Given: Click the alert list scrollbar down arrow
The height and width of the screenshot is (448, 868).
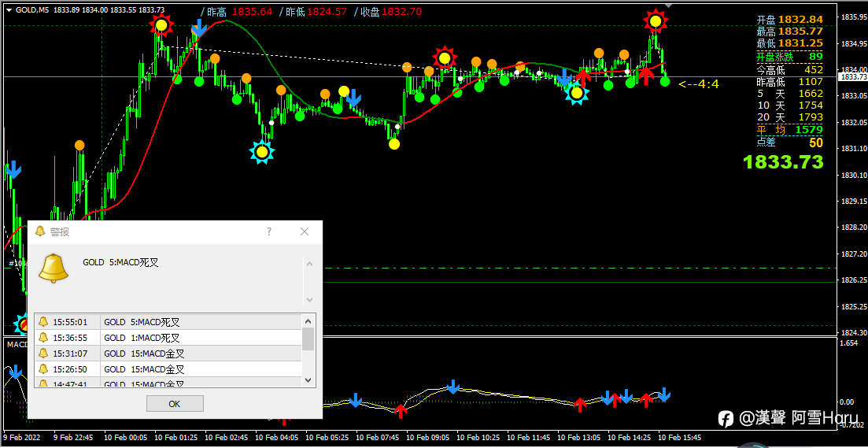Looking at the screenshot, I should pos(308,380).
